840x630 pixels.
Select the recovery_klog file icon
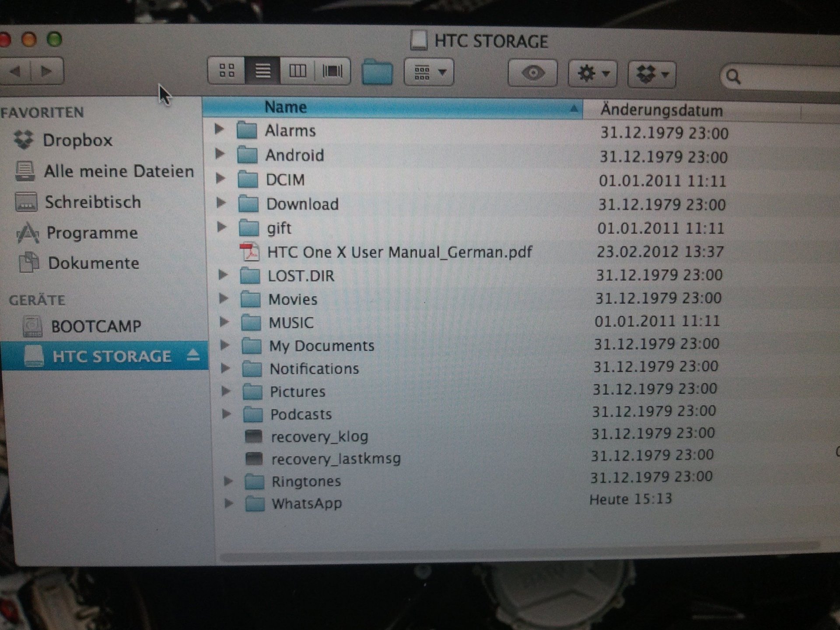point(254,436)
